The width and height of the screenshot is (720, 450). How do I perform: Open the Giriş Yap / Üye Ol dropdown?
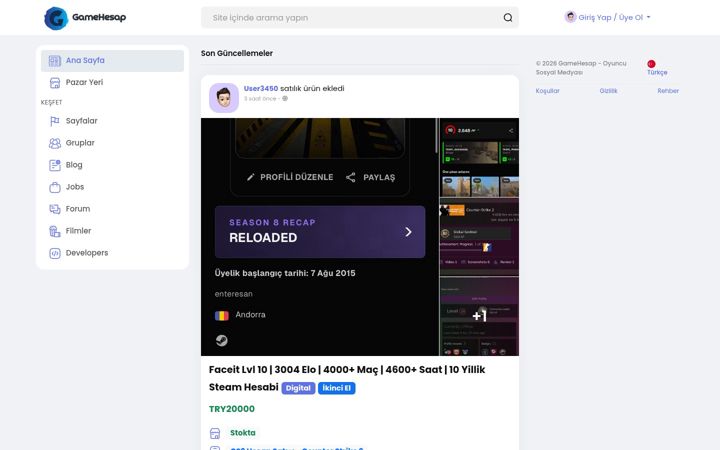(608, 17)
